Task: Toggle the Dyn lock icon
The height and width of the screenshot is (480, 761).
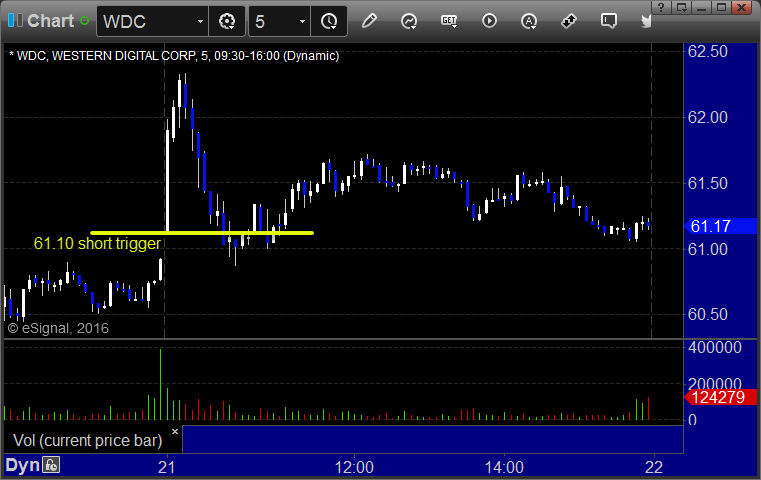Action: pos(51,465)
